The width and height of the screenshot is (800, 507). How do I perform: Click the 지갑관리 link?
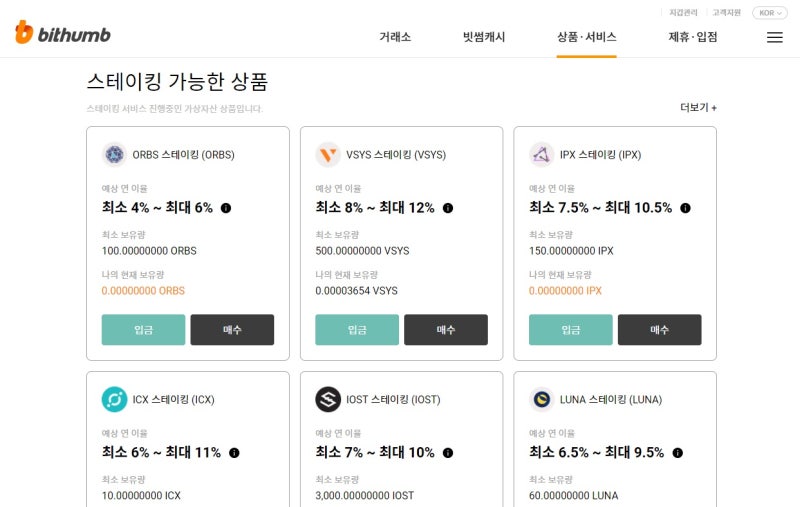683,12
